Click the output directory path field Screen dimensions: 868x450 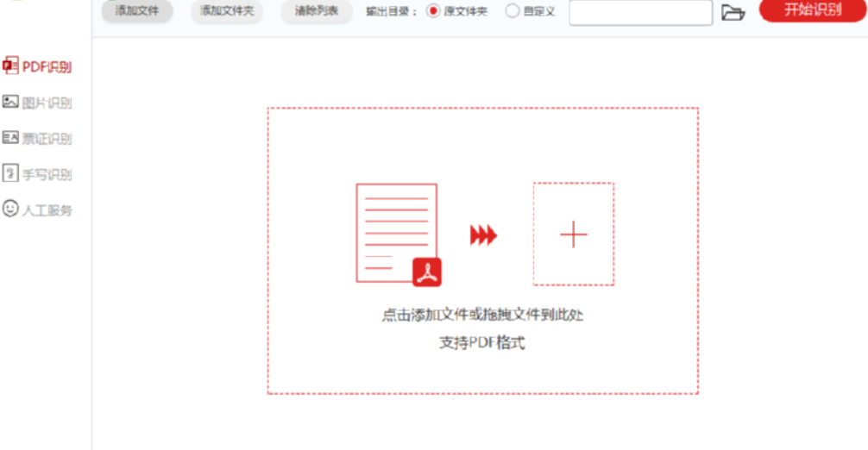point(640,12)
